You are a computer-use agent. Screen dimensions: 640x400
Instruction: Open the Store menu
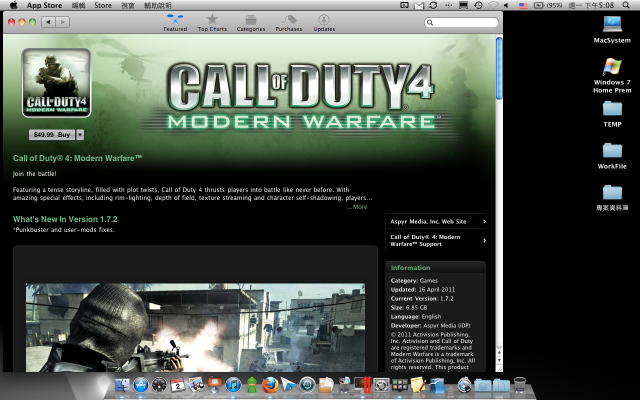(x=103, y=5)
